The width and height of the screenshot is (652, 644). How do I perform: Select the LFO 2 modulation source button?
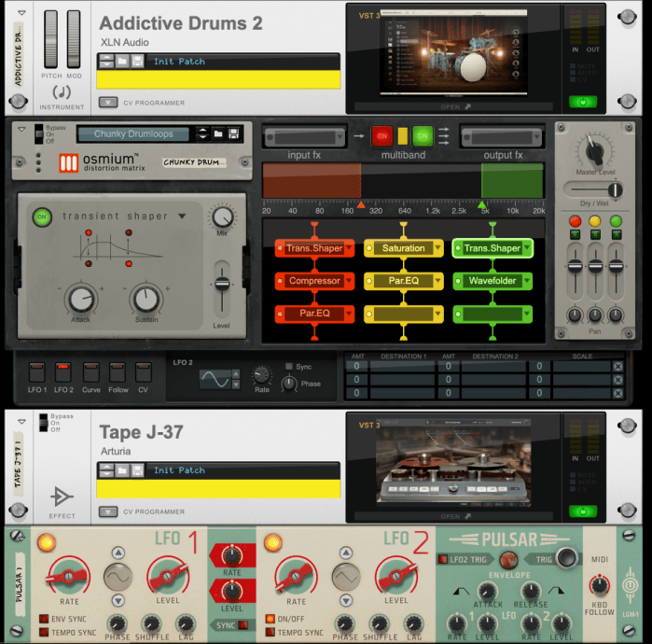(63, 371)
